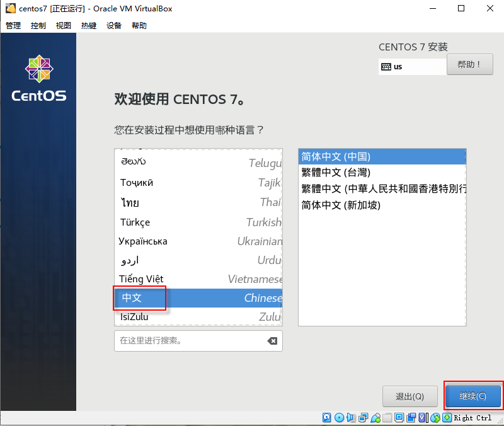Click the 帮助！ help button
The height and width of the screenshot is (426, 504).
[469, 64]
